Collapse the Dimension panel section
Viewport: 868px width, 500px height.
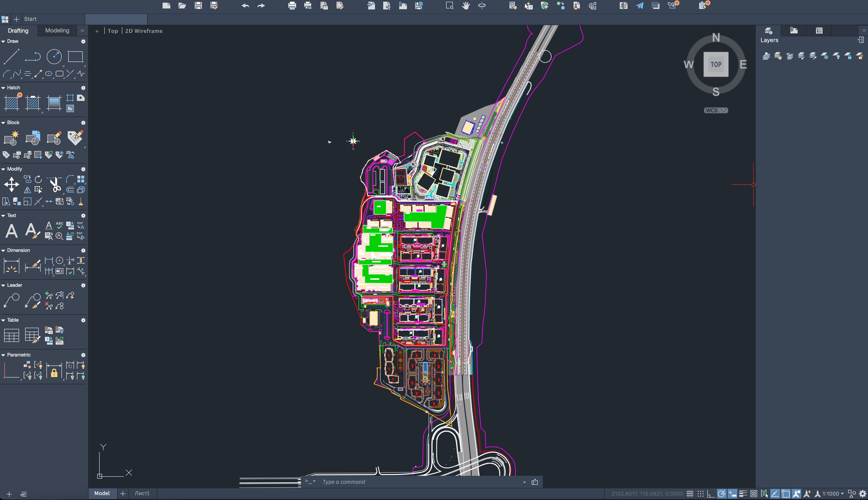click(x=3, y=250)
